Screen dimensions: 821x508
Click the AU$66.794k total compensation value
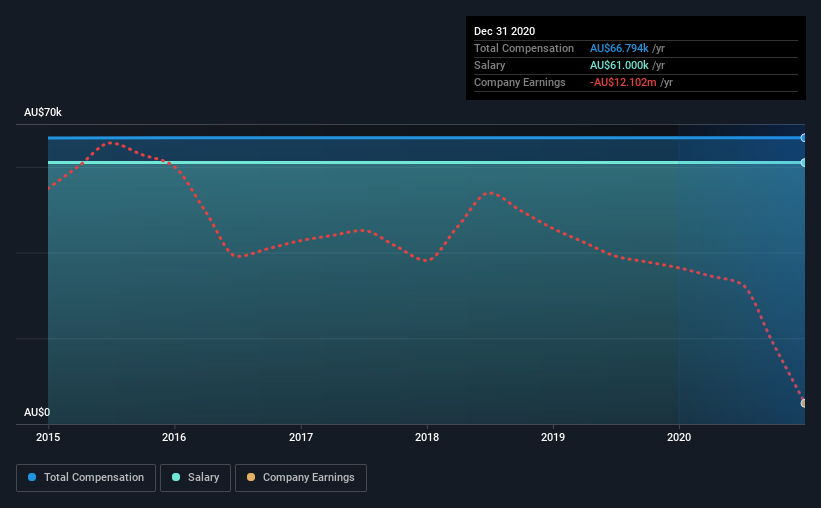[619, 49]
